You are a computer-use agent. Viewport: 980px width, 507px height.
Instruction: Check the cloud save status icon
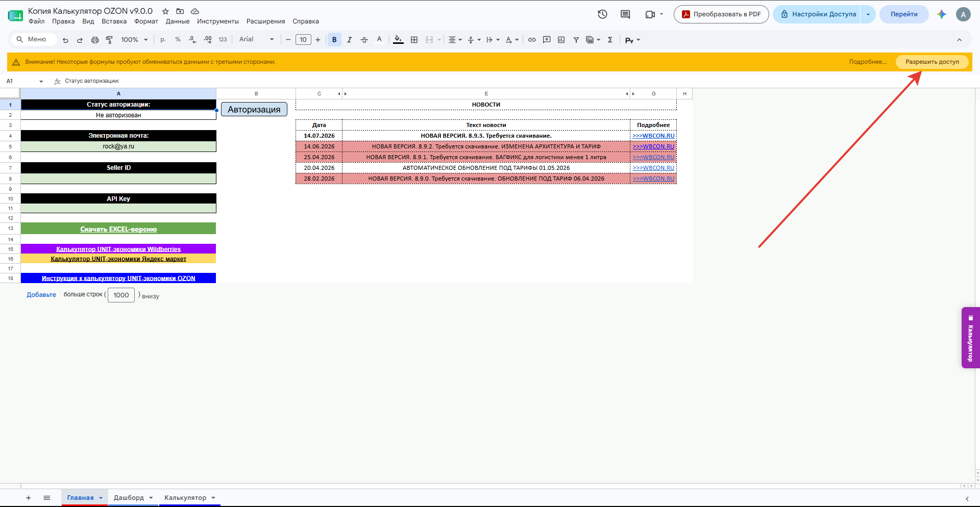click(195, 11)
